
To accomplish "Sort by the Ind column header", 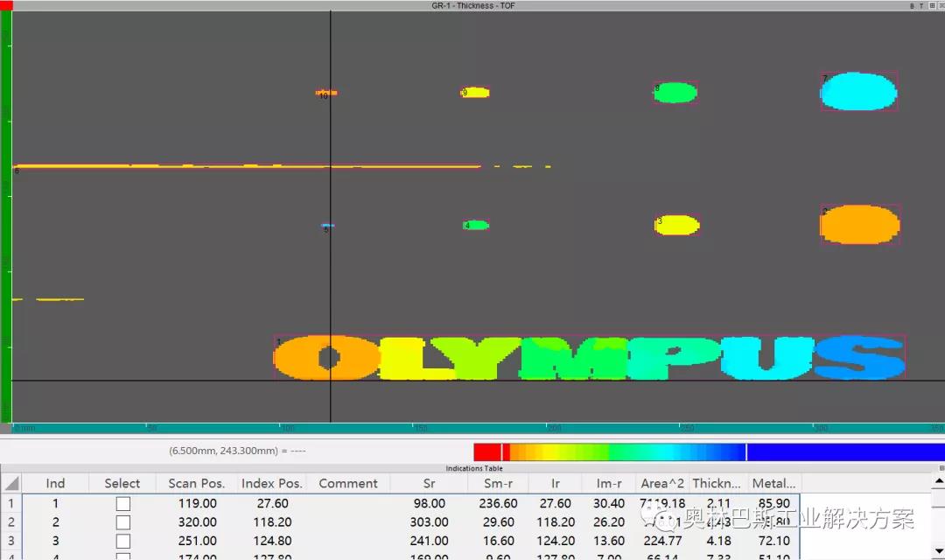I will (x=55, y=484).
